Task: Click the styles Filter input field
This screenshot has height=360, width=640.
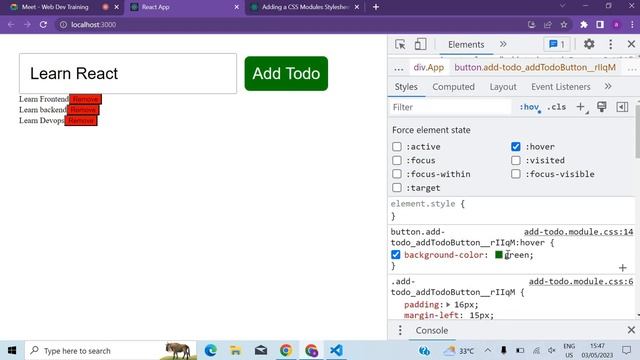Action: [450, 107]
